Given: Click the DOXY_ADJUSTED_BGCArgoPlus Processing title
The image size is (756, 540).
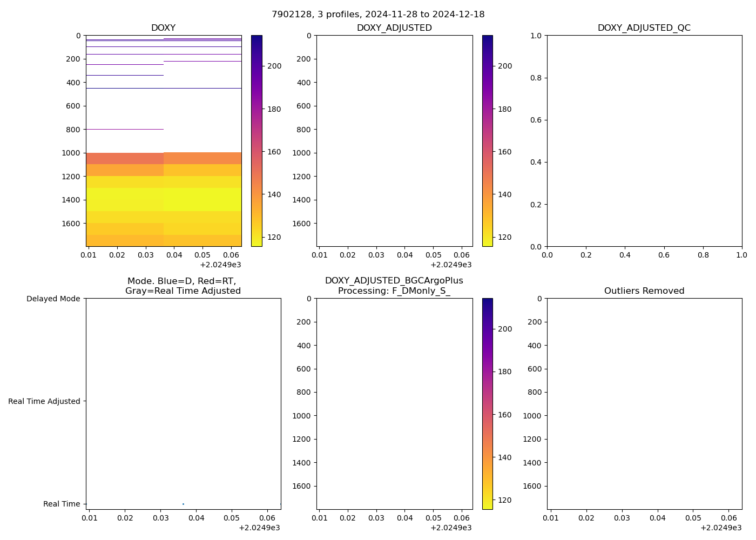Looking at the screenshot, I should coord(394,286).
